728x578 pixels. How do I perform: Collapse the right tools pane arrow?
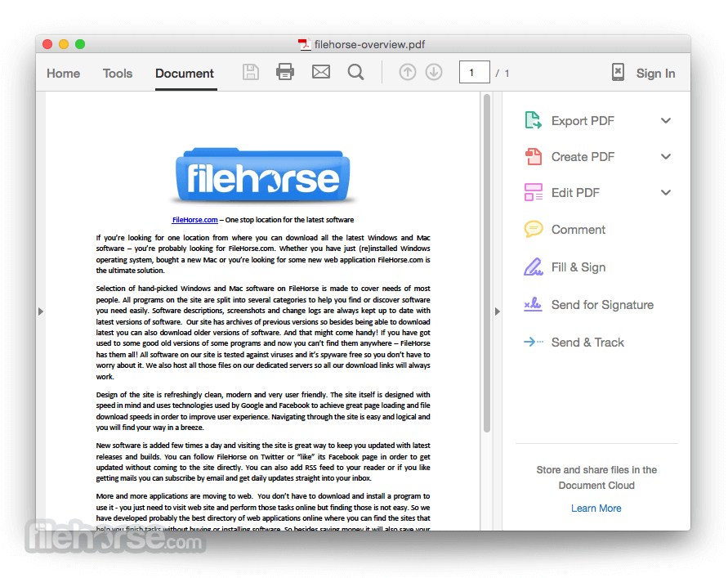498,311
